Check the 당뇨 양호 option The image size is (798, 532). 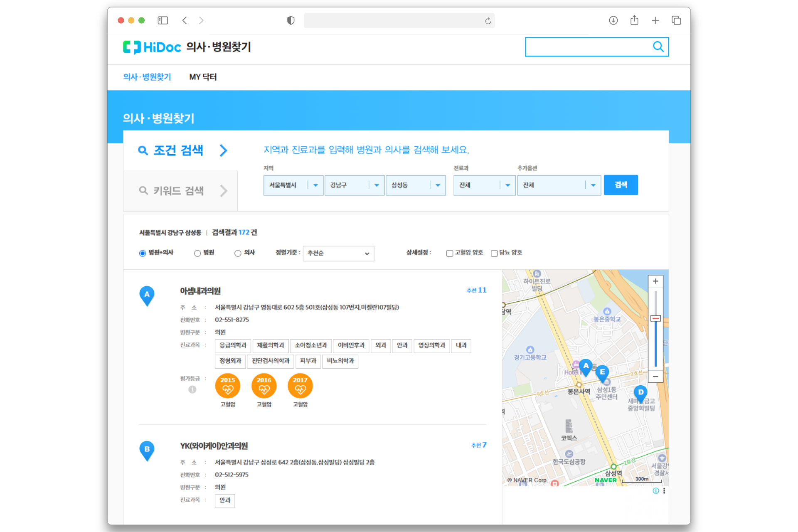pos(494,253)
